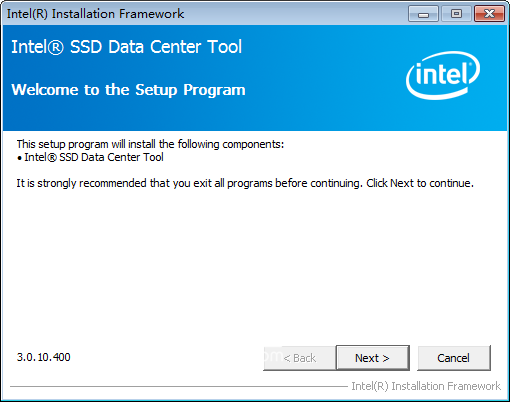Click the Next > button
Image resolution: width=510 pixels, height=402 pixels.
[373, 358]
